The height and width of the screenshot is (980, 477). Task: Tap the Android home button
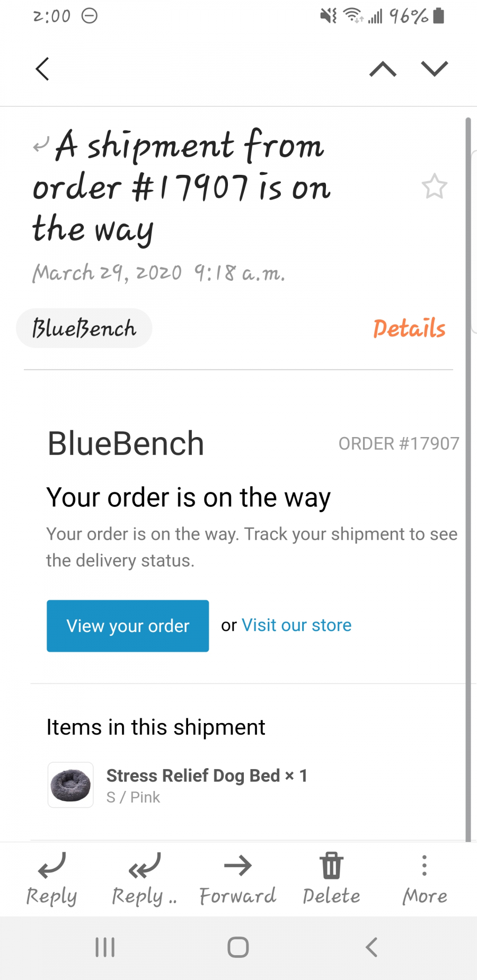click(x=238, y=947)
